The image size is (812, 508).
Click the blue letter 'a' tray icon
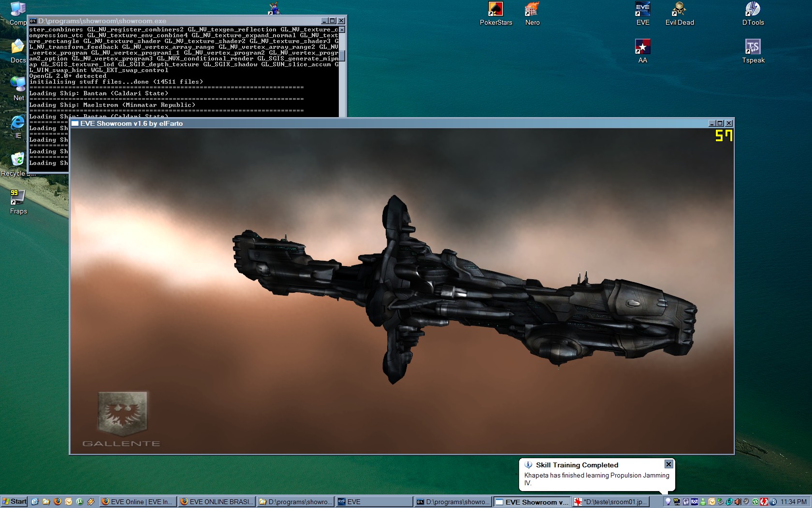pos(773,502)
